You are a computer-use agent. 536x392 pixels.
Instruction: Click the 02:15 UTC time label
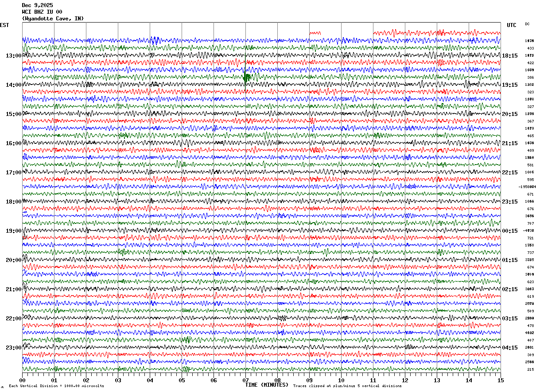point(510,289)
